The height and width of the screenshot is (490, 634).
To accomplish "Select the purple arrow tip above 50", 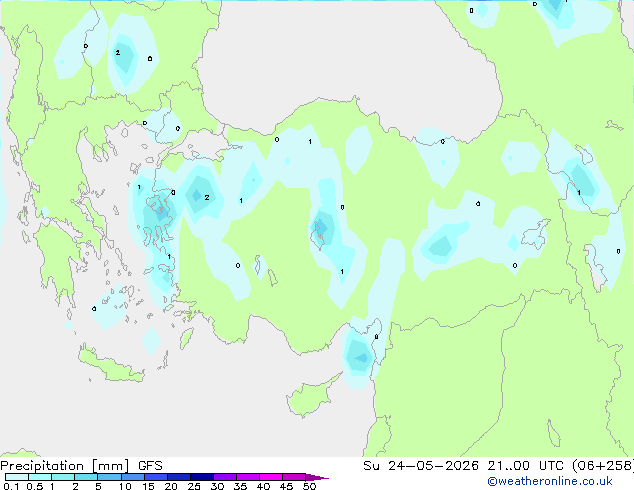I will point(317,477).
